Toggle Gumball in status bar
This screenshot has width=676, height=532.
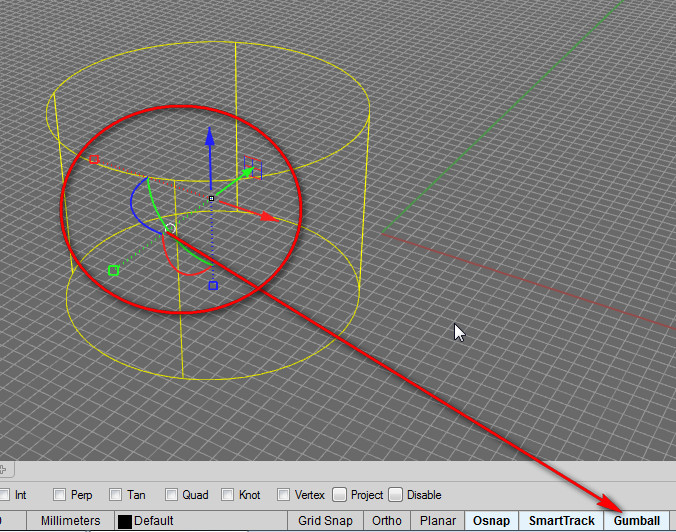click(637, 521)
